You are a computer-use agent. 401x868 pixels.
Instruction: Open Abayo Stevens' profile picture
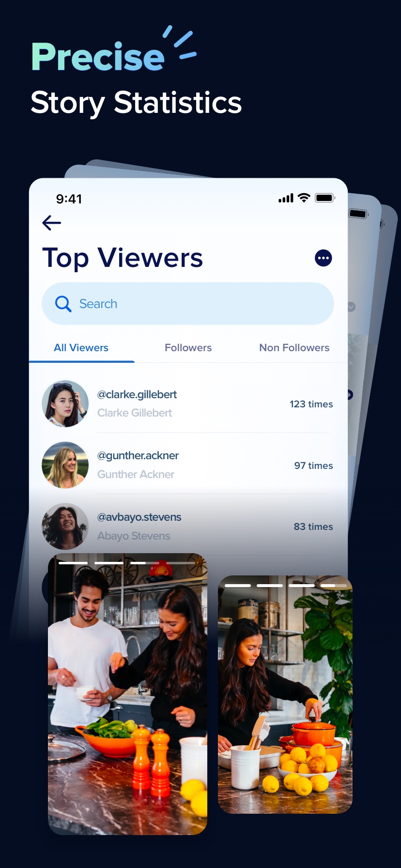click(x=65, y=527)
